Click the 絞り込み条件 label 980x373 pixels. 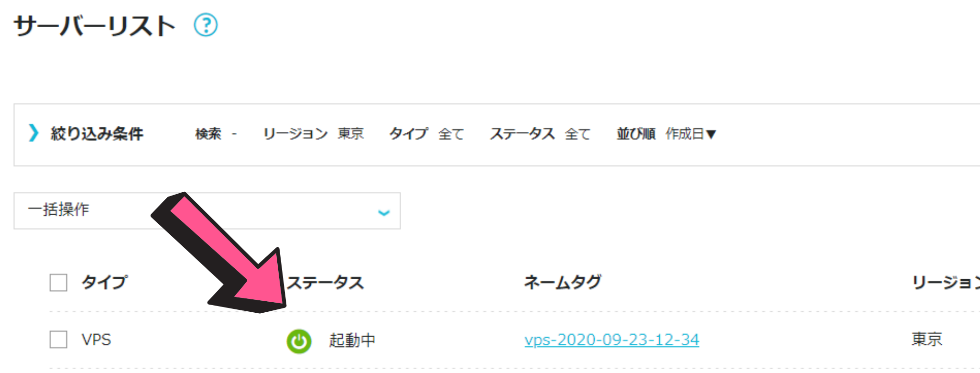(97, 133)
